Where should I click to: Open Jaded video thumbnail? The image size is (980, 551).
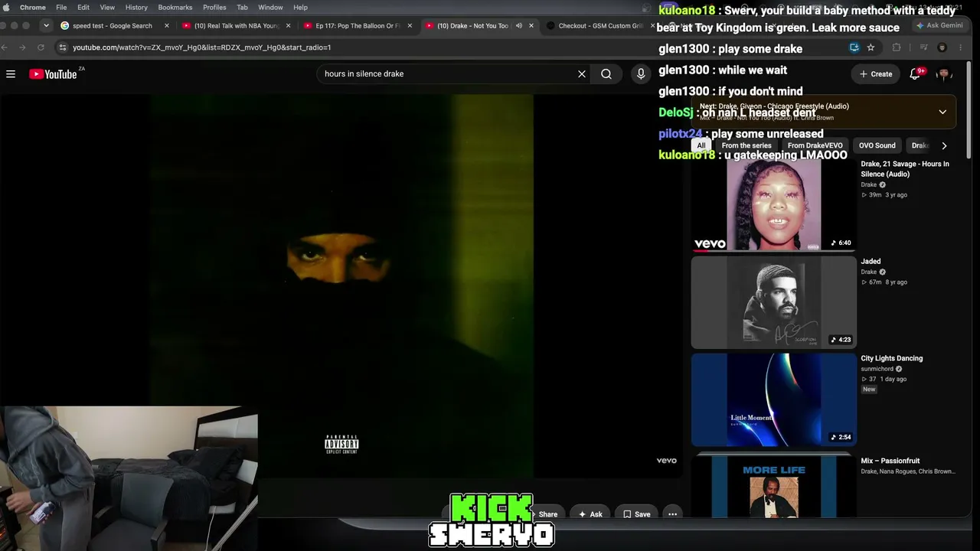click(773, 302)
